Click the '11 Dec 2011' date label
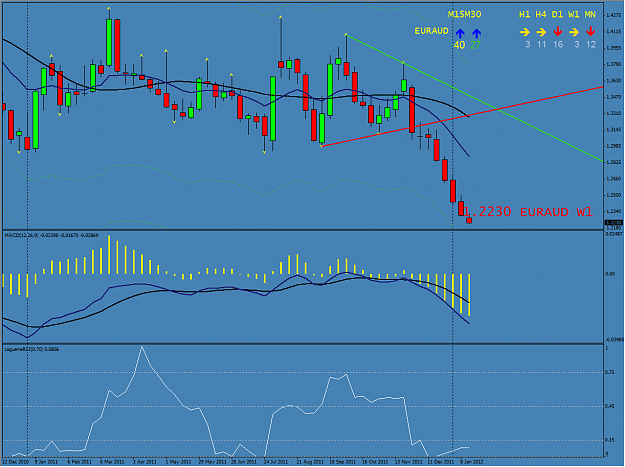Screen dimensions: 625x467 pos(441,462)
